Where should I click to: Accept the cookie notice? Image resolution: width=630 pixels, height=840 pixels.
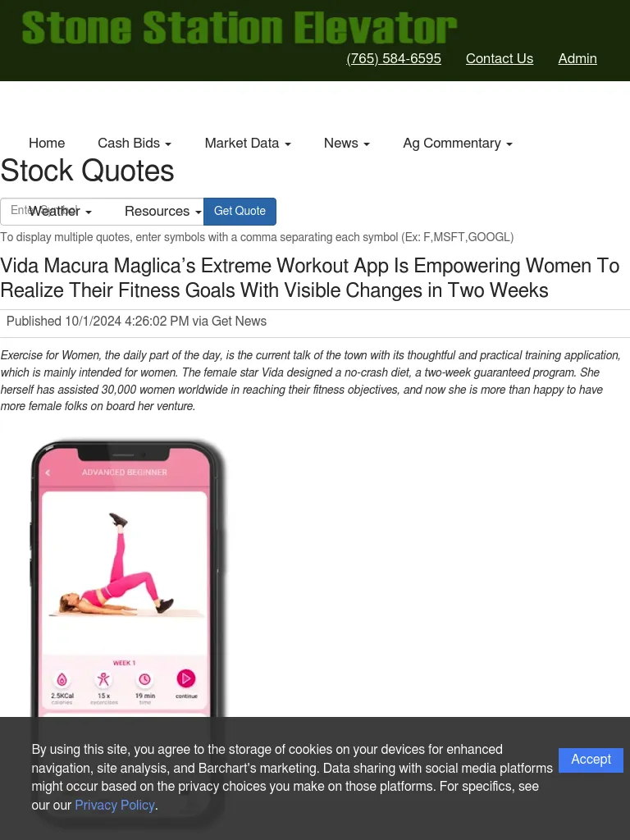click(x=591, y=760)
